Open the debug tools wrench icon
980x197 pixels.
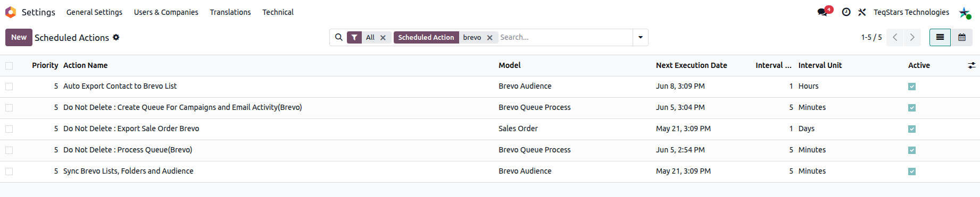click(x=862, y=12)
